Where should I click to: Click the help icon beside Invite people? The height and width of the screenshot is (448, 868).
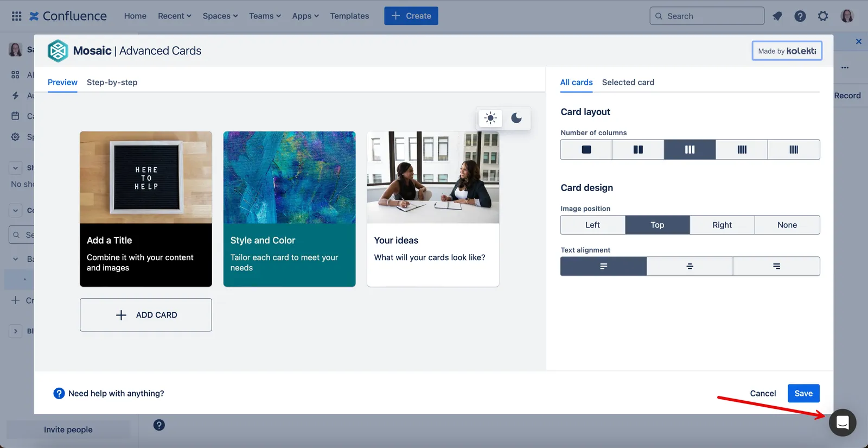click(x=159, y=425)
